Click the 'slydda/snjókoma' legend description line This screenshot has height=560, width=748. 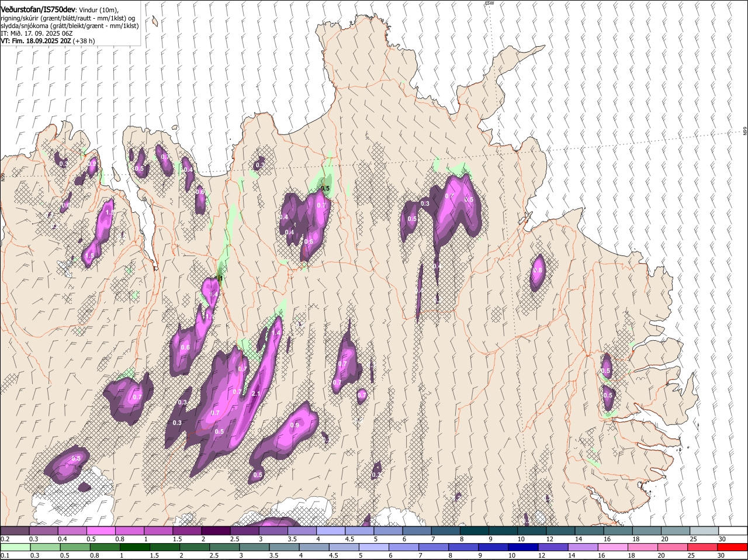[x=70, y=26]
